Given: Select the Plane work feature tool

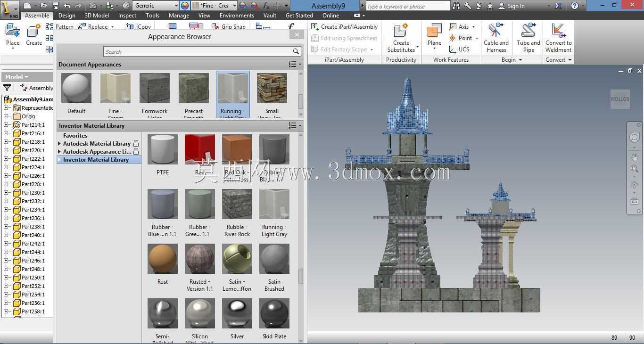Looking at the screenshot, I should pos(434,36).
